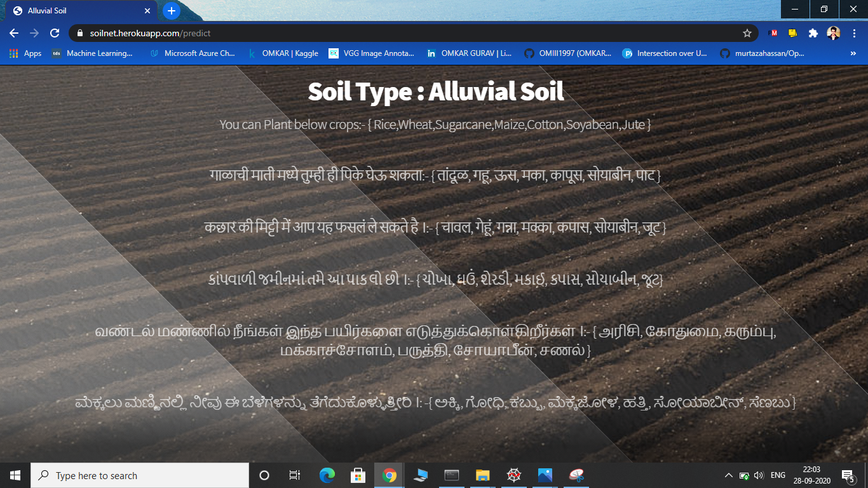Click the Kannada crop recommendation line
Screen dimensions: 868x488
tap(435, 402)
